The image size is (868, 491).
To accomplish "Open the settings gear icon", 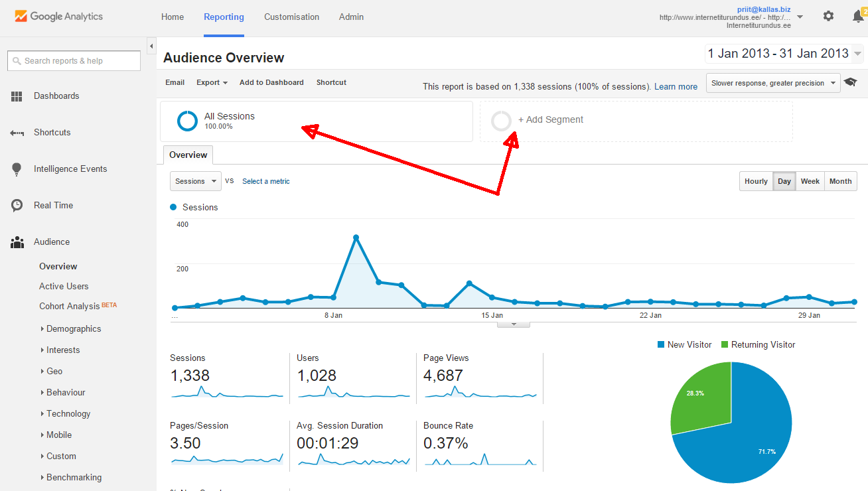I will tap(828, 16).
